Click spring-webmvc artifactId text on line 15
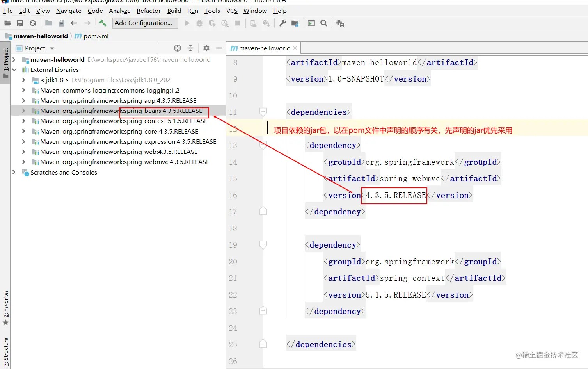Image resolution: width=588 pixels, height=369 pixels. coord(410,178)
